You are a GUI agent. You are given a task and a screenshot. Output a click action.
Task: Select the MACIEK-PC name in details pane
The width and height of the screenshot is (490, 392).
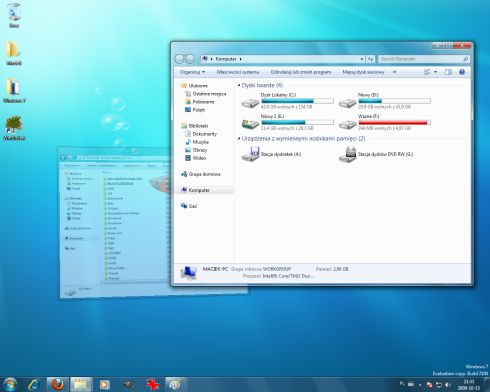[x=215, y=269]
